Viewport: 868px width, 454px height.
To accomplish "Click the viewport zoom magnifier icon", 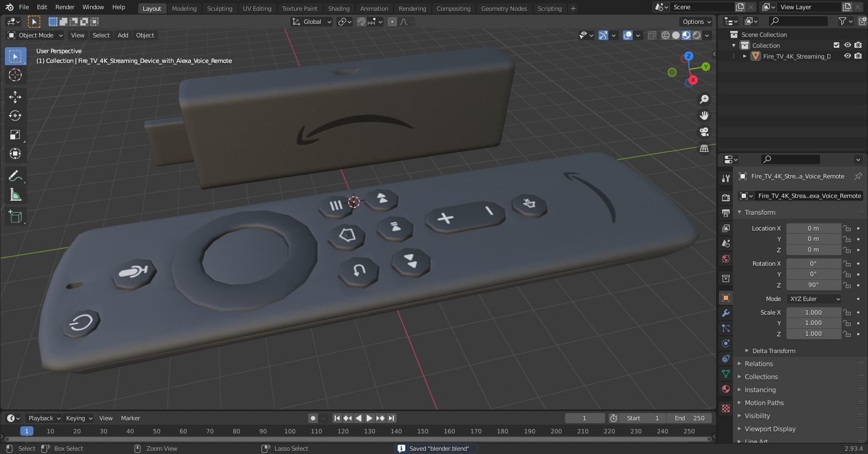I will coord(704,99).
